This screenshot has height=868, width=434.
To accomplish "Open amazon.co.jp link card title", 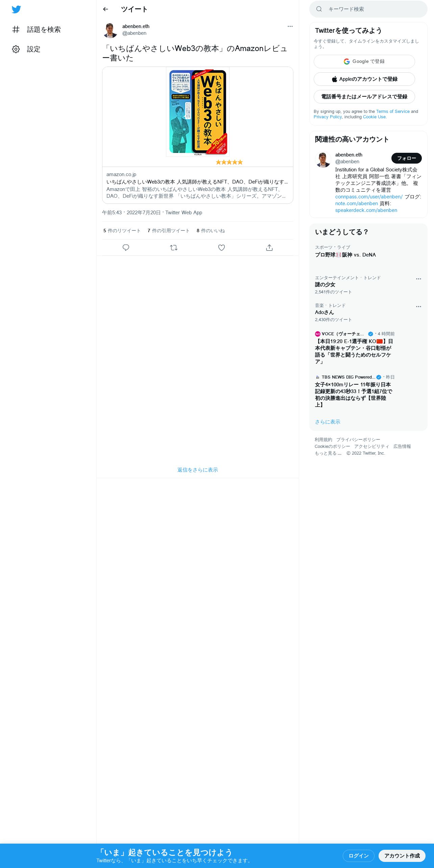I will click(197, 182).
